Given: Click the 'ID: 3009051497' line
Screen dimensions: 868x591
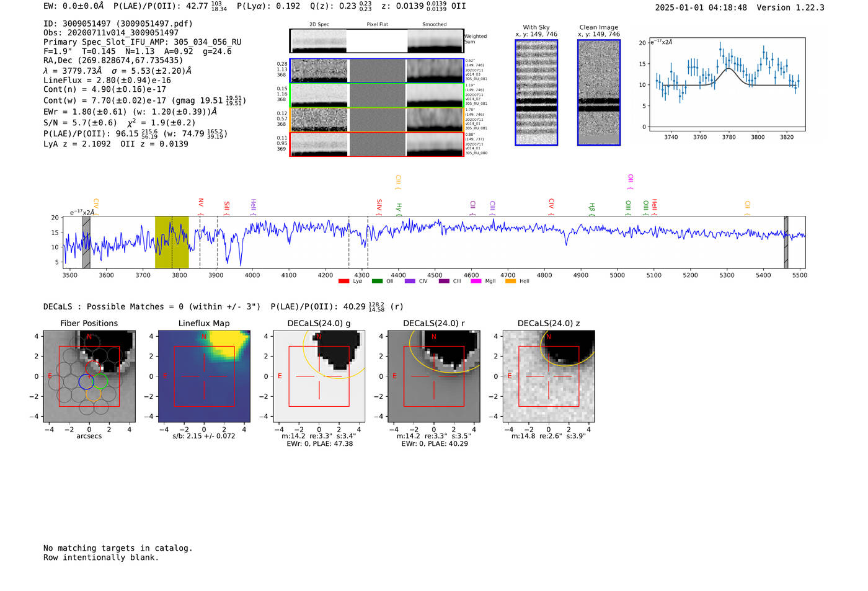Looking at the screenshot, I should [118, 24].
